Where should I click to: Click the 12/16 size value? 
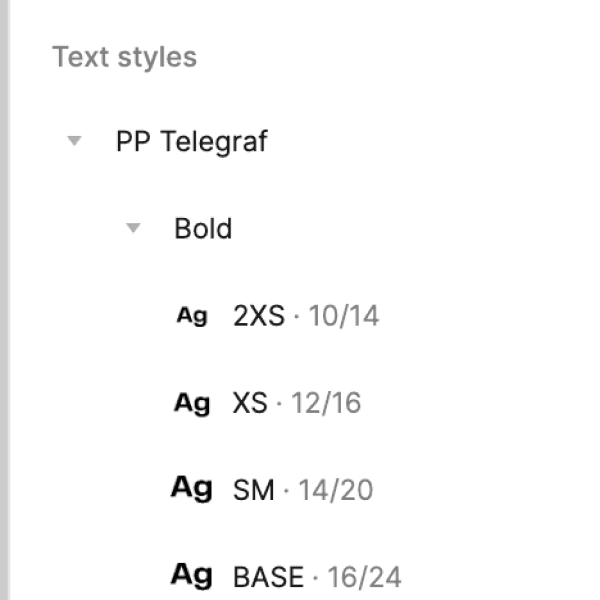[326, 404]
